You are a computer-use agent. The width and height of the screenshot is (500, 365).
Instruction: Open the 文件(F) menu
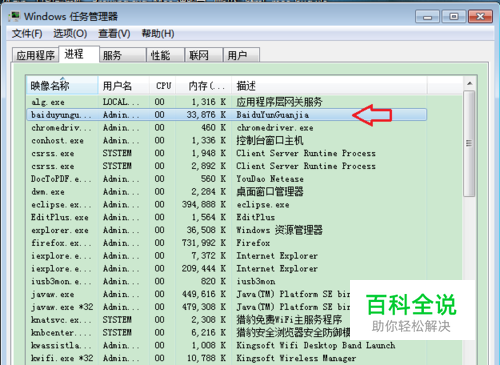27,34
